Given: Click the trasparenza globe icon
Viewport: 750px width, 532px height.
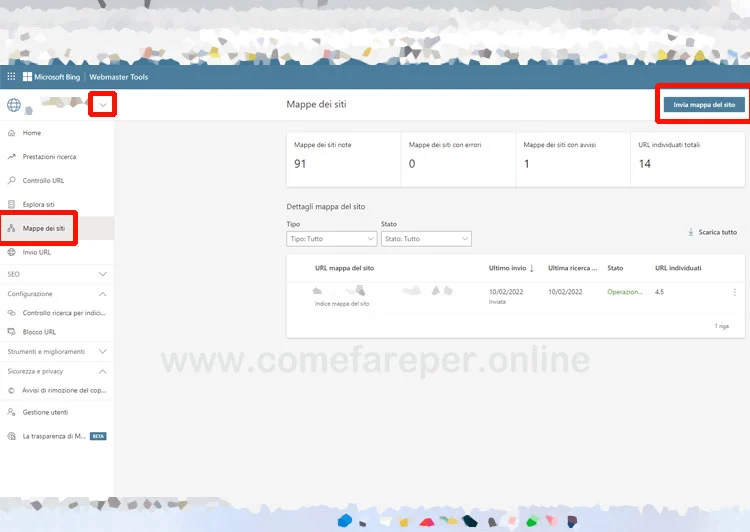Looking at the screenshot, I should 11,436.
